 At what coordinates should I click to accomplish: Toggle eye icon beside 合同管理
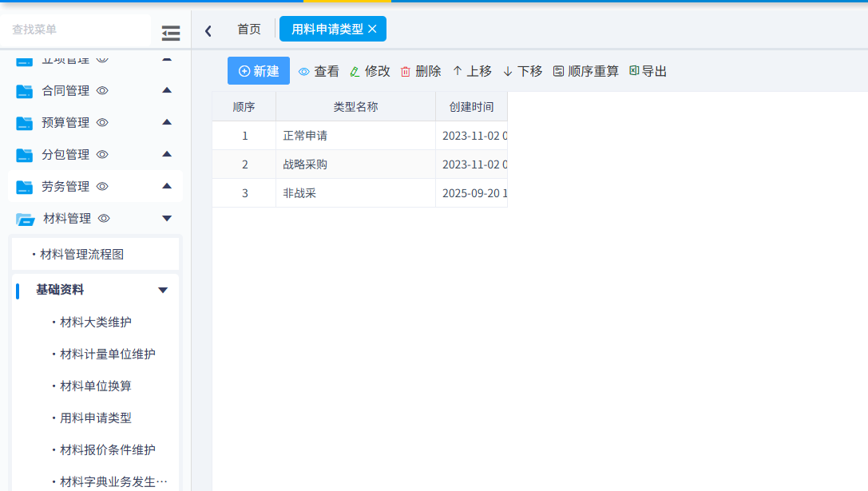[102, 91]
